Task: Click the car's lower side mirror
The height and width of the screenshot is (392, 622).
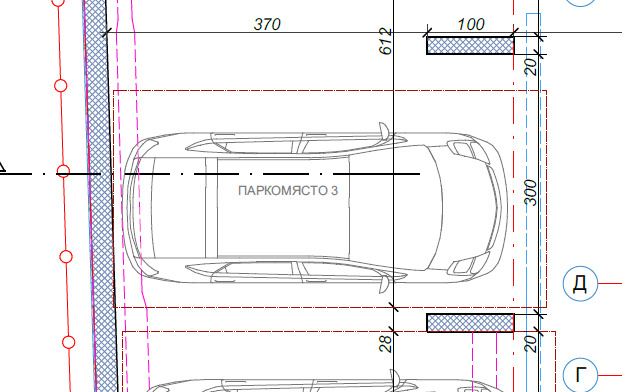Action: (x=384, y=285)
